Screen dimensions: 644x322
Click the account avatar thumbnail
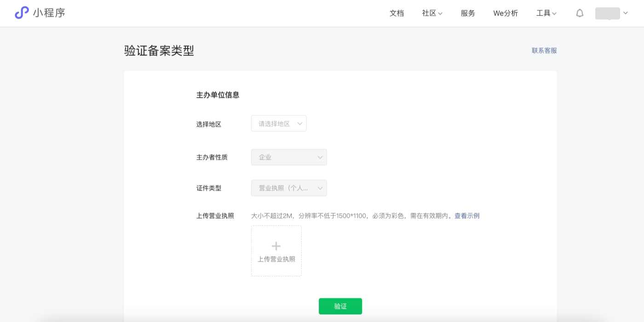608,13
